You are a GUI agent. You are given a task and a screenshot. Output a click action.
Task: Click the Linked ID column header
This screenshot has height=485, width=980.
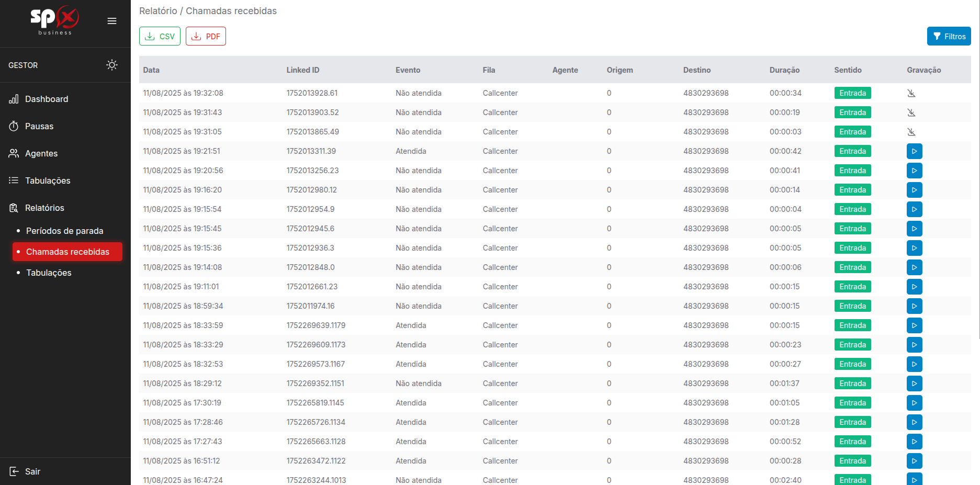pyautogui.click(x=302, y=70)
